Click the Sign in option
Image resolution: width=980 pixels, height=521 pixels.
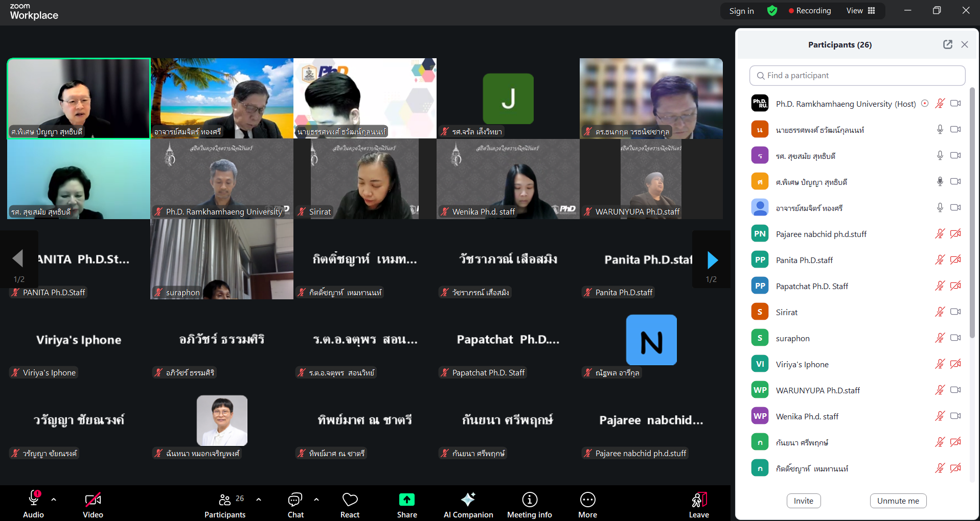click(x=741, y=11)
